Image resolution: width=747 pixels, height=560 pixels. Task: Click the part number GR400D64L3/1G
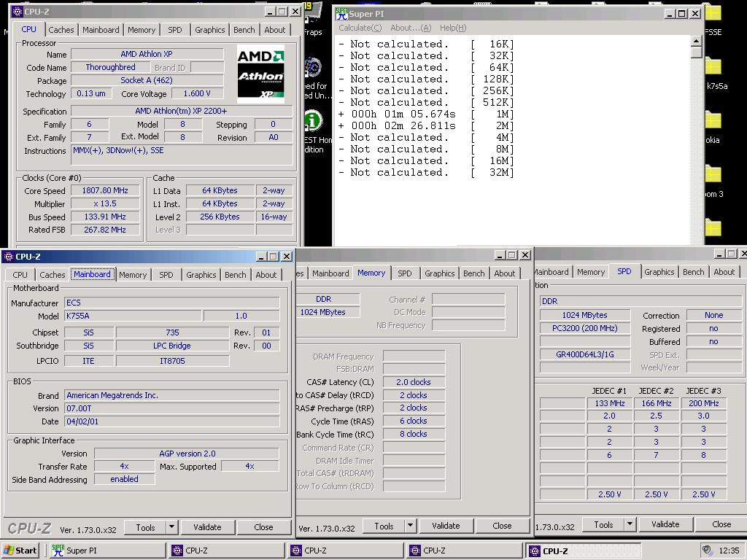coord(584,354)
